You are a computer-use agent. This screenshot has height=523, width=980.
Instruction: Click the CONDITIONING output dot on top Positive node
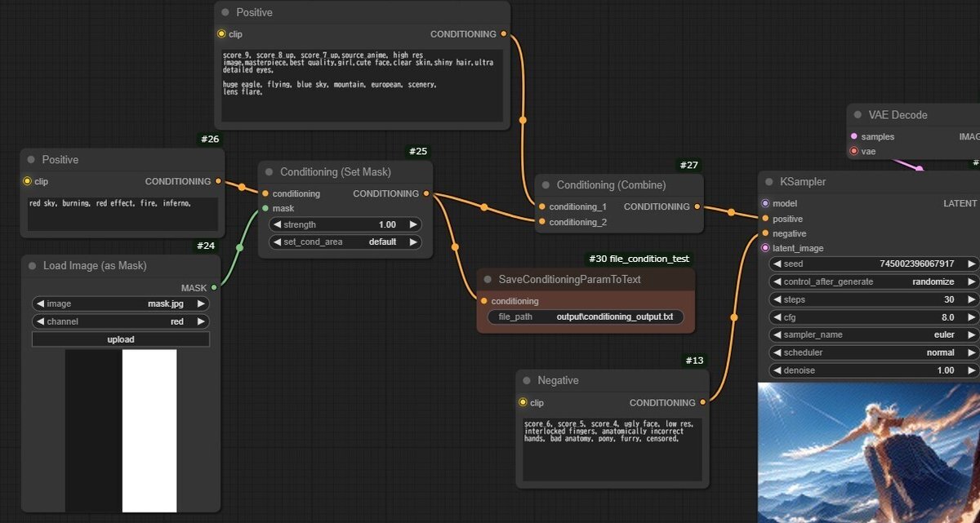[x=505, y=34]
